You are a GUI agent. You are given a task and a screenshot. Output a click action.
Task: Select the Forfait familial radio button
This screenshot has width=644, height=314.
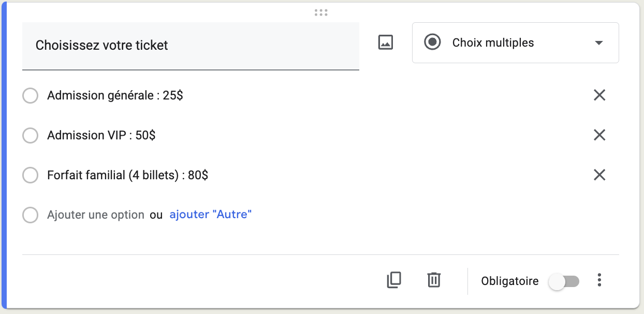pos(31,176)
